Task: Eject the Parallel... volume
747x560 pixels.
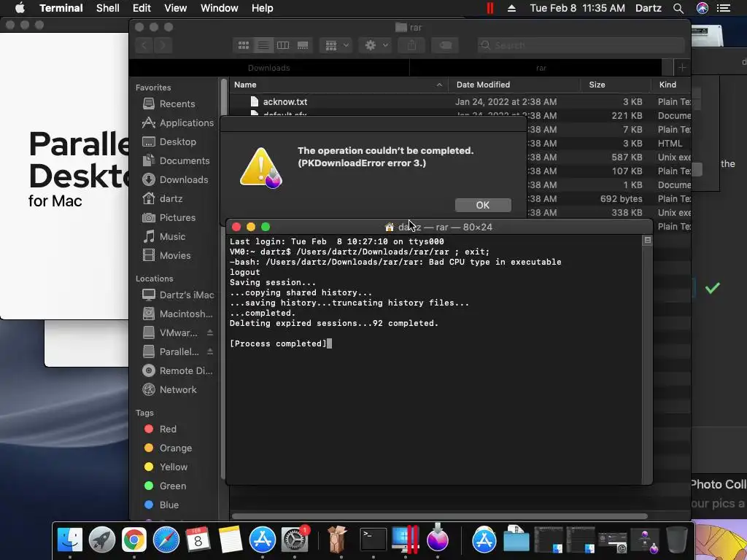Action: tap(209, 351)
